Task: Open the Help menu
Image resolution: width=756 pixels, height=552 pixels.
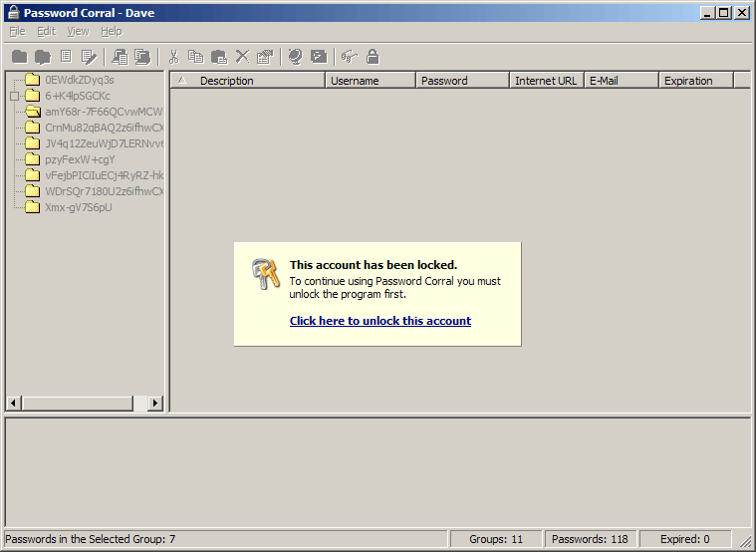Action: point(112,31)
